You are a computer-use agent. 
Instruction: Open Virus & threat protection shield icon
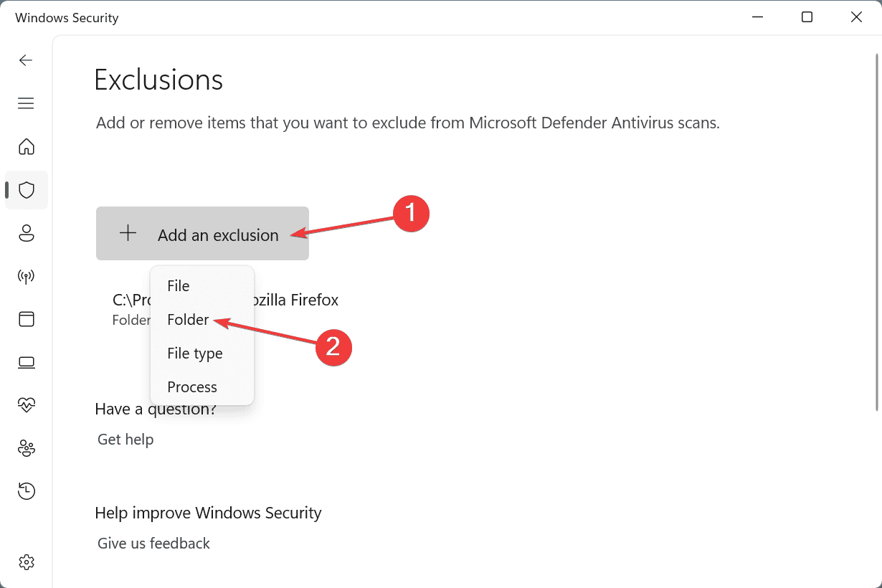tap(27, 190)
